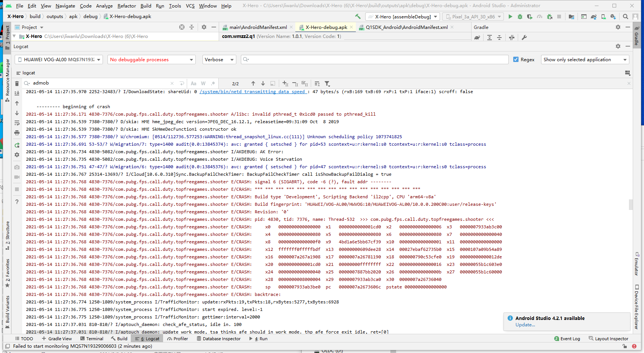Open the VCS menu
The image size is (644, 353).
(x=190, y=6)
